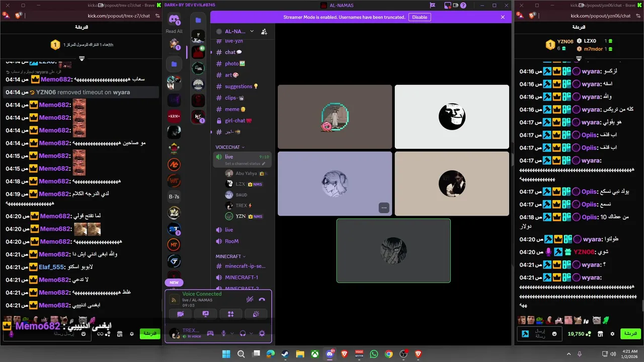This screenshot has height=362, width=644.
Task: Open Steam from the Windows taskbar
Action: (x=285, y=354)
